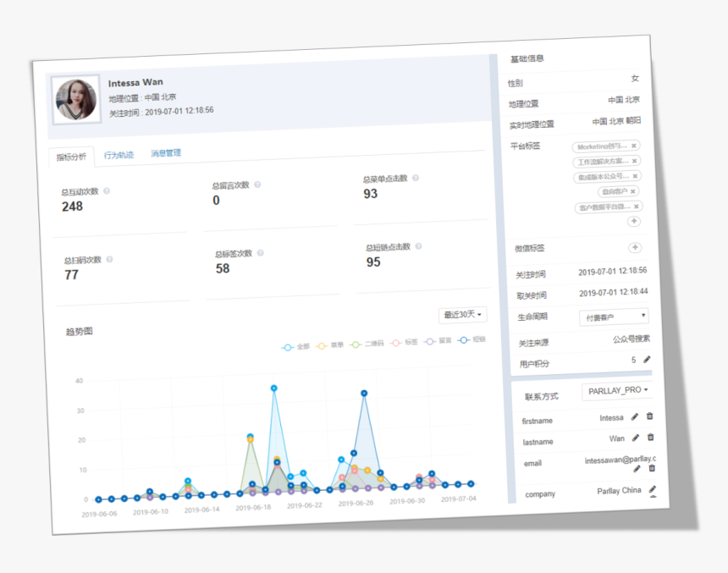Screen dimensions: 728x573
Task: Remove the Marketing platform tag
Action: (x=634, y=146)
